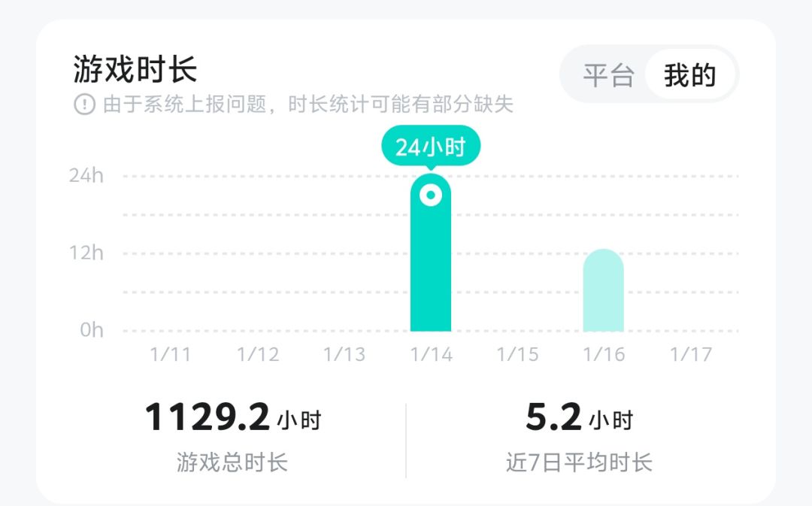Tap the 24h axis label
The image size is (812, 506).
coord(86,176)
